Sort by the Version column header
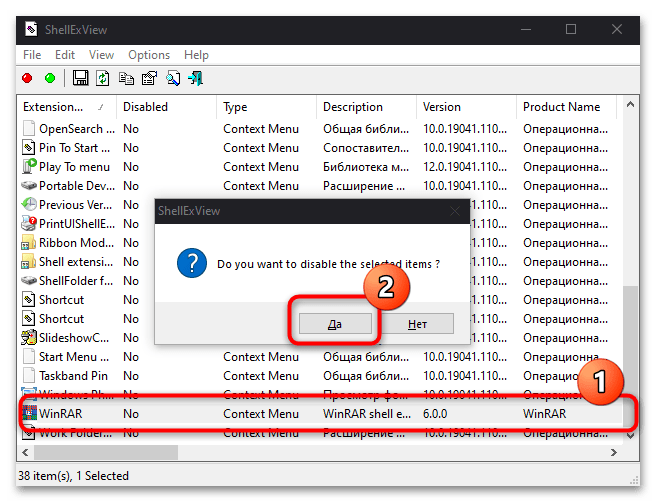The image size is (656, 502). [466, 107]
